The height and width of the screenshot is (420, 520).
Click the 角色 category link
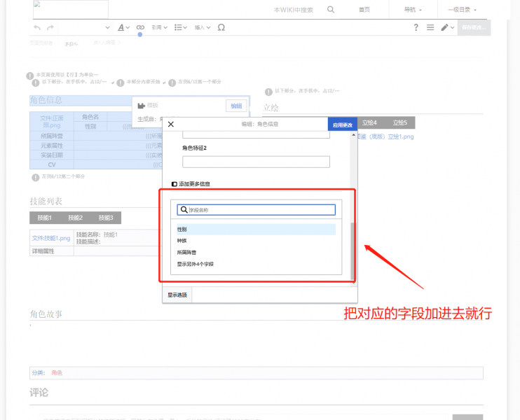(57, 372)
